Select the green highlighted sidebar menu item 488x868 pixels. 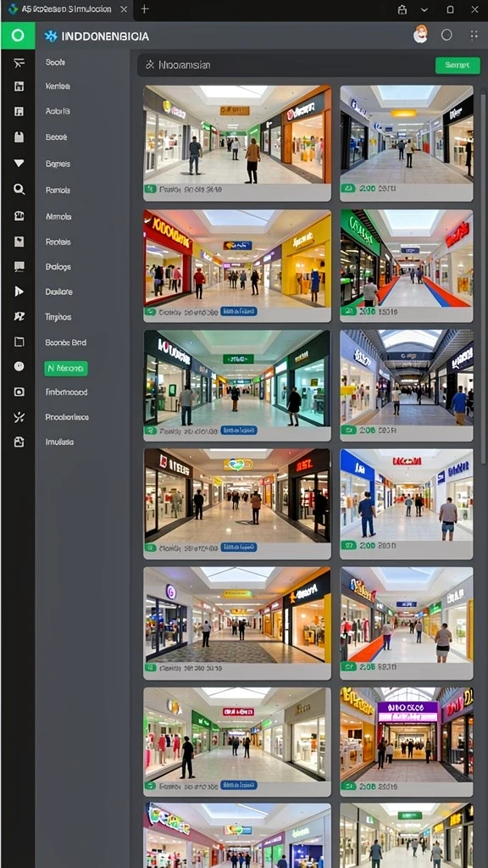[x=66, y=368]
